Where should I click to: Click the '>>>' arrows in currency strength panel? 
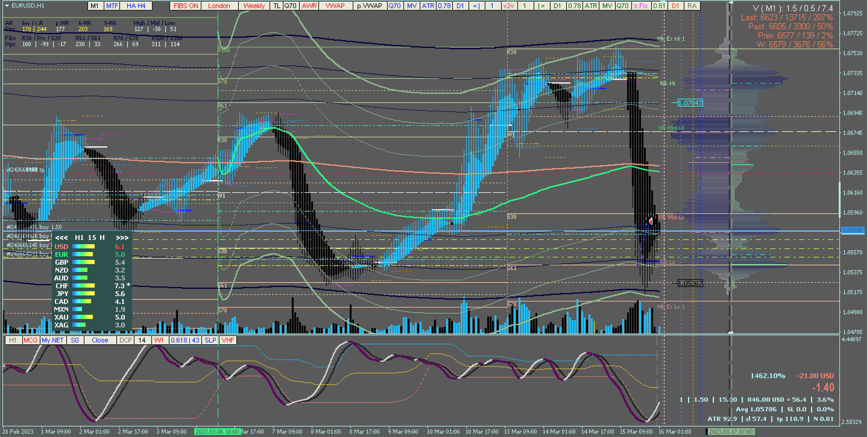122,238
